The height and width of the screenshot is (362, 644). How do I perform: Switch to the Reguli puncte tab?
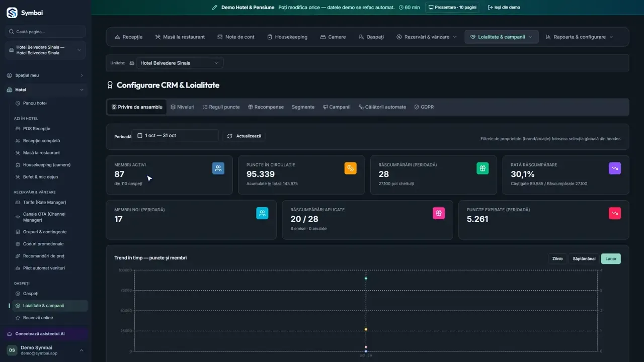tap(221, 107)
